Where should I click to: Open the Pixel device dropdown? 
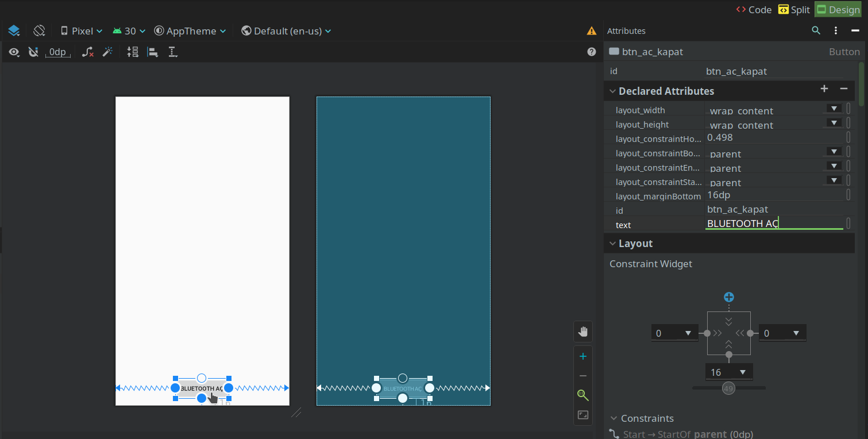[82, 31]
